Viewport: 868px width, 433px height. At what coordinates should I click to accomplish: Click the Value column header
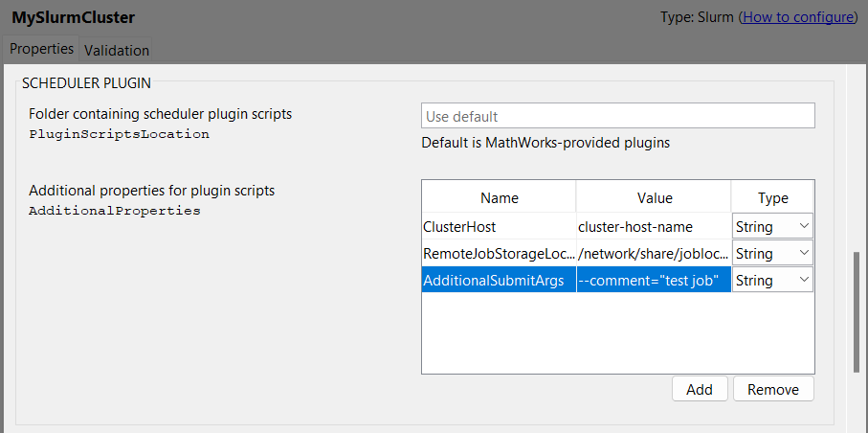click(654, 198)
